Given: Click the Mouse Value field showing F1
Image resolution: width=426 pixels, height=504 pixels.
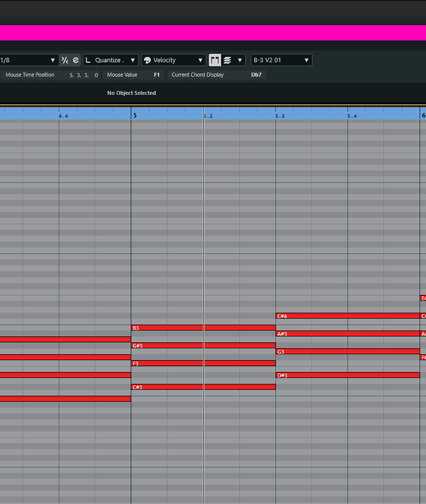Looking at the screenshot, I should tap(156, 75).
